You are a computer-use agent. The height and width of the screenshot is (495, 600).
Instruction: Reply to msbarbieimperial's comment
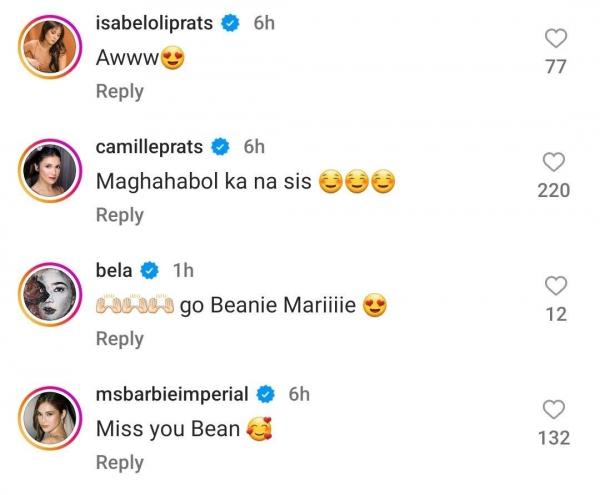pyautogui.click(x=120, y=463)
